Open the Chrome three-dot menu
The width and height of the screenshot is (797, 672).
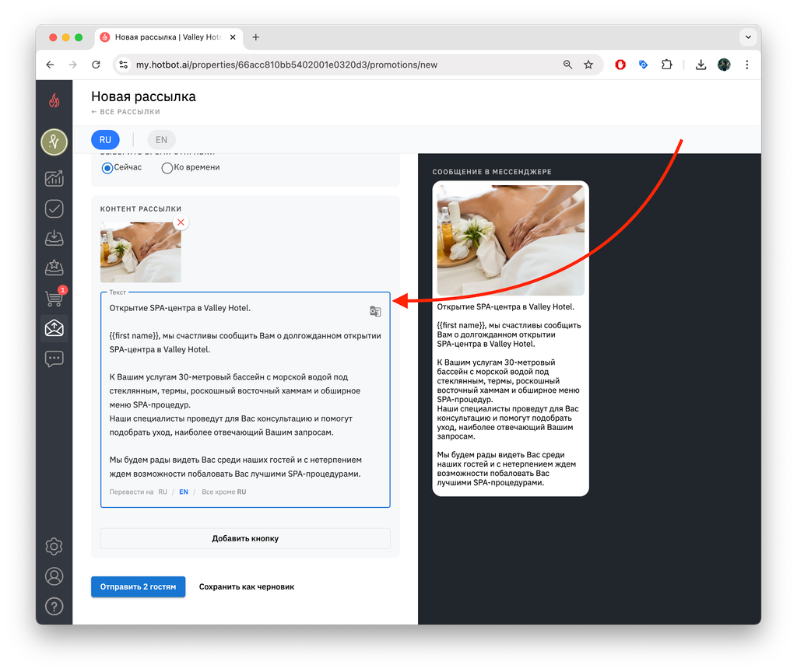click(747, 65)
